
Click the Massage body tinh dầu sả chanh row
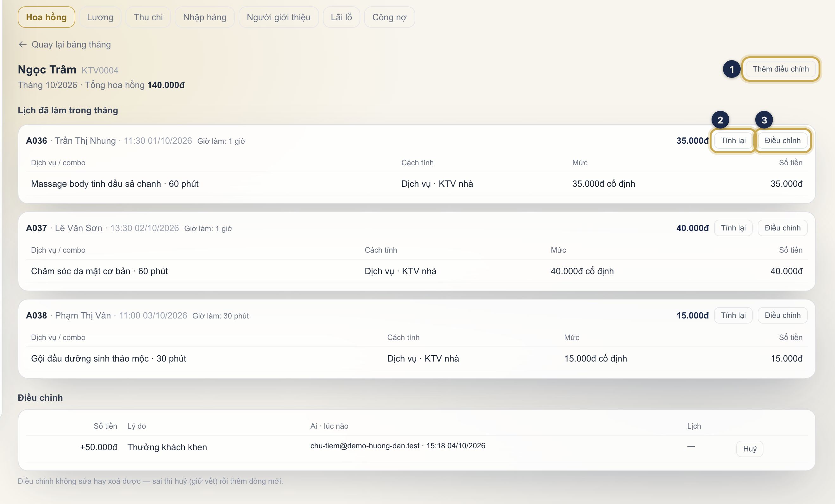417,184
